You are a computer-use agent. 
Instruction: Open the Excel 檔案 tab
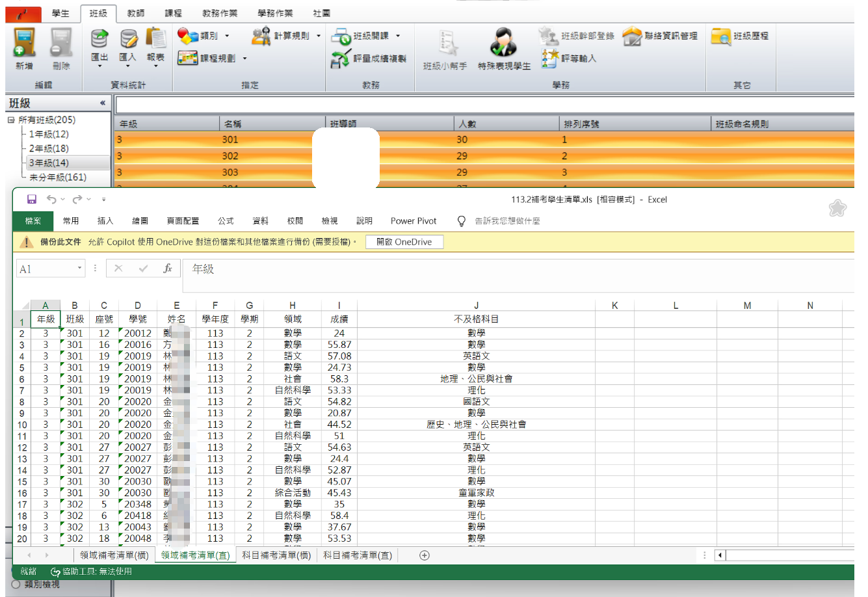click(x=33, y=221)
